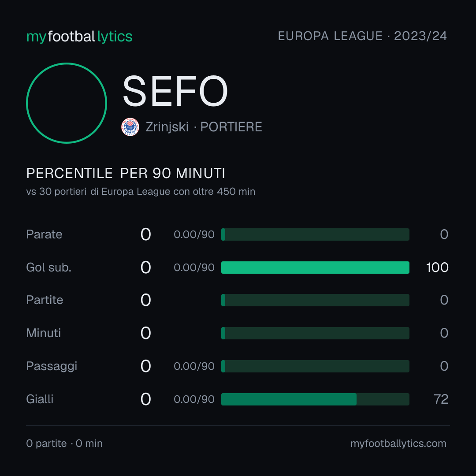Click the empty player photo circle

coord(67,103)
